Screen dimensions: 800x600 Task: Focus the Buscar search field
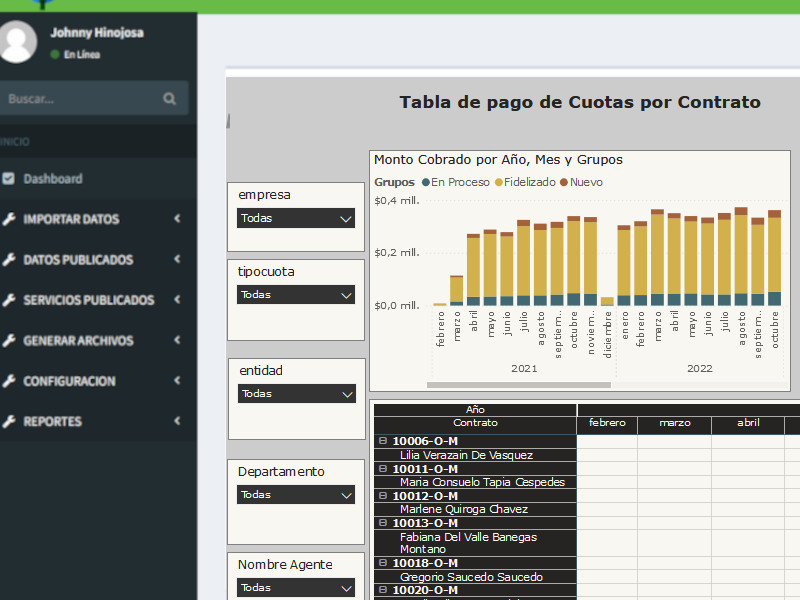coord(80,99)
